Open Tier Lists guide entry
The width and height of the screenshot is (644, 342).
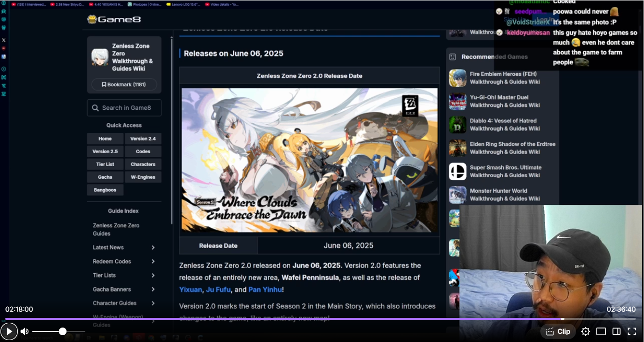pyautogui.click(x=104, y=276)
